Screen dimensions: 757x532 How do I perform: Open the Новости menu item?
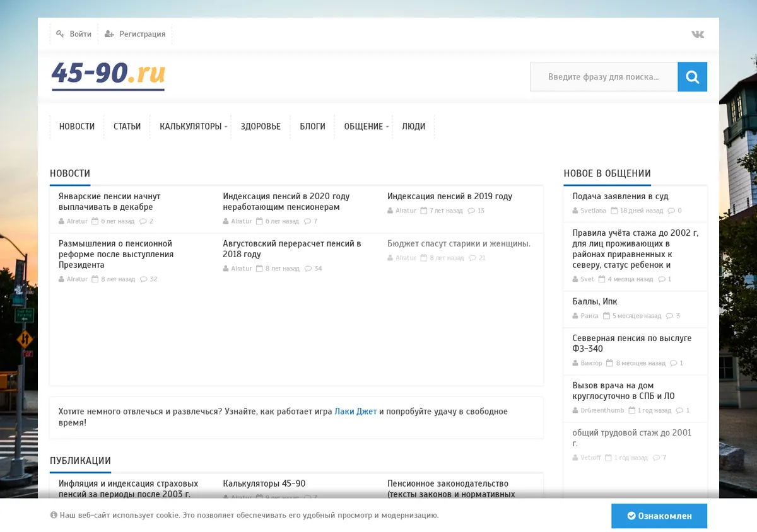(x=77, y=127)
